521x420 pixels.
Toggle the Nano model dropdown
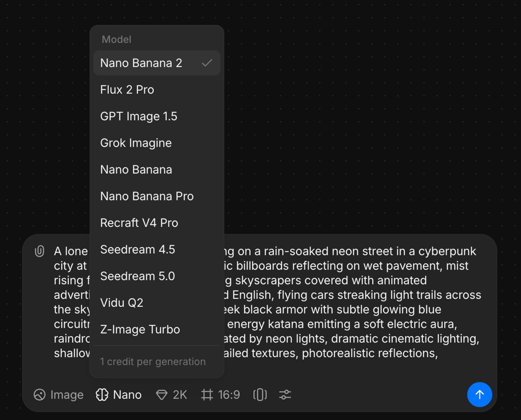(119, 395)
